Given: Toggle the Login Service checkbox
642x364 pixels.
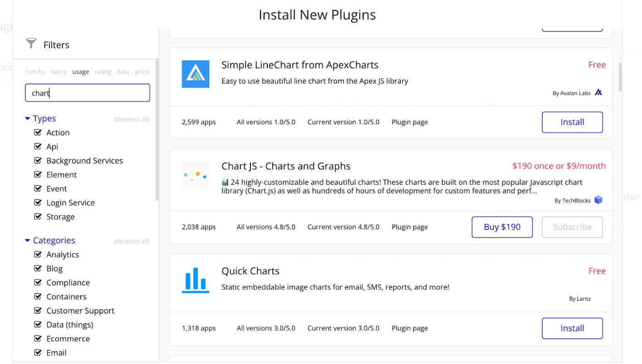Looking at the screenshot, I should coord(38,203).
